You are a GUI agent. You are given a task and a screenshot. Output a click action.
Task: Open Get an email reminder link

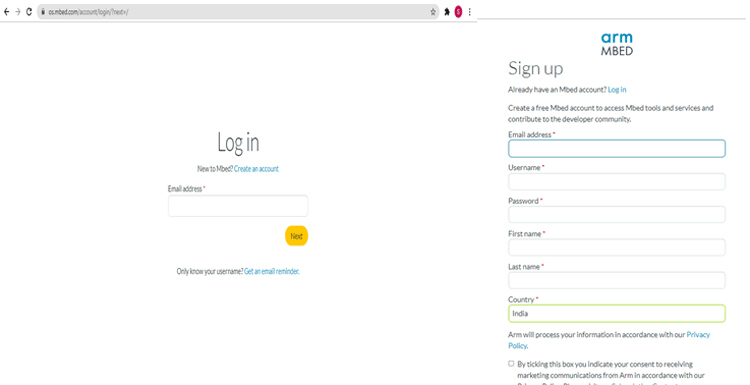272,272
